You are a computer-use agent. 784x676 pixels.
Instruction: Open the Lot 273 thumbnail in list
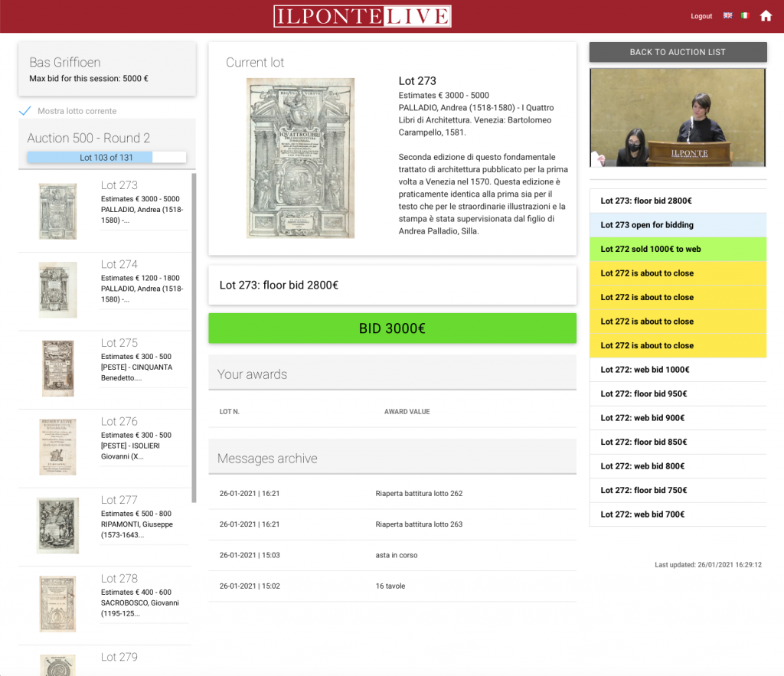[58, 211]
